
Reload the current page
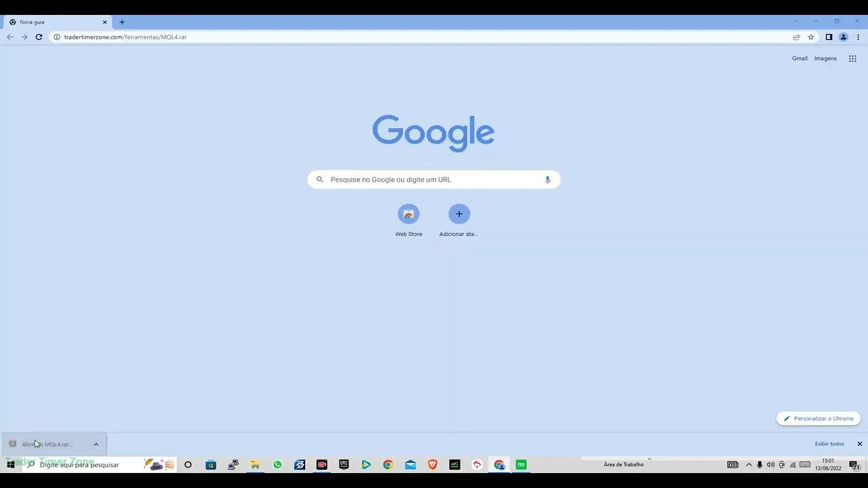coord(39,37)
